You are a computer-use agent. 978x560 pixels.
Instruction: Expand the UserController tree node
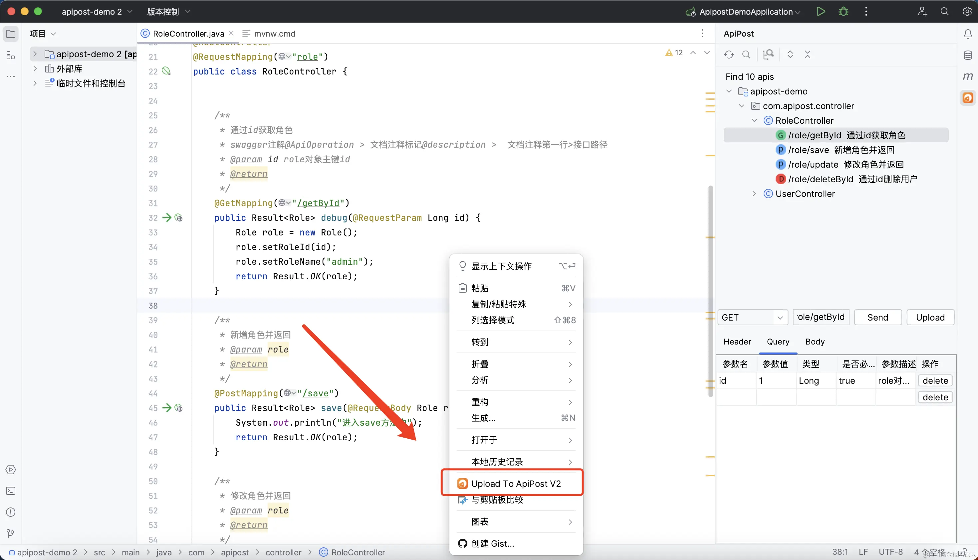754,194
